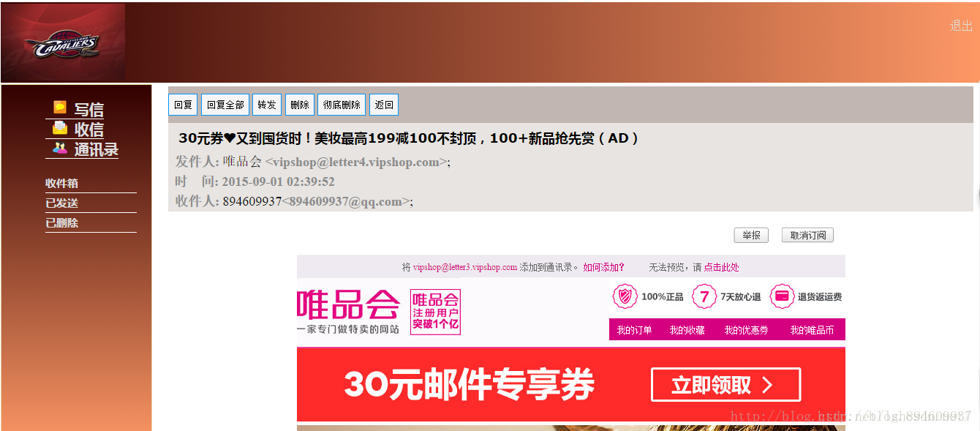The width and height of the screenshot is (980, 431).
Task: Permanently delete with 彻底删除 button
Action: 342,105
